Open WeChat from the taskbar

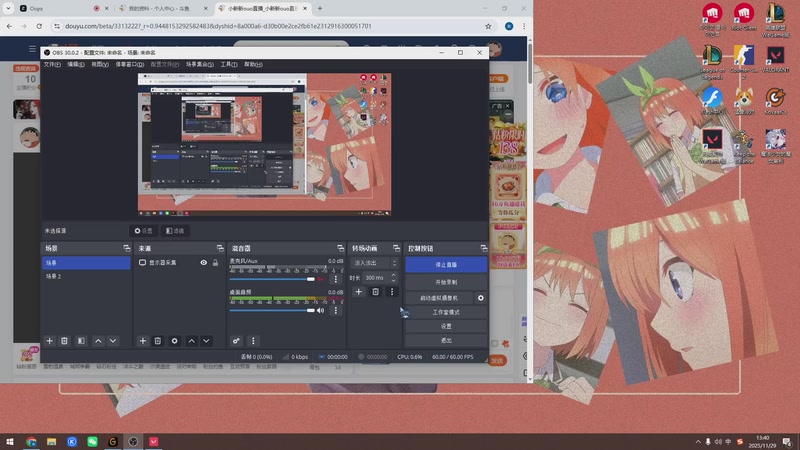pyautogui.click(x=92, y=441)
